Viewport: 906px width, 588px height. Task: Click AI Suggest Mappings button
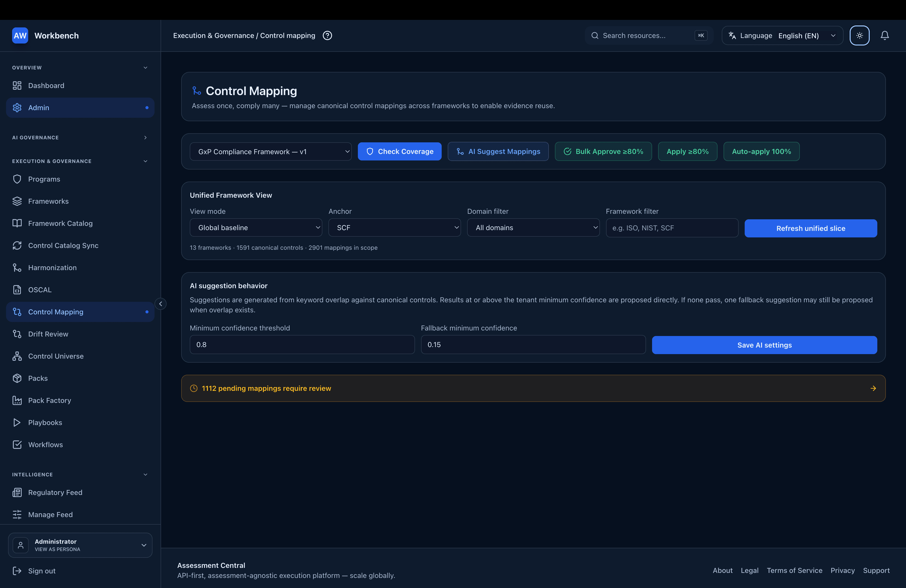point(498,151)
